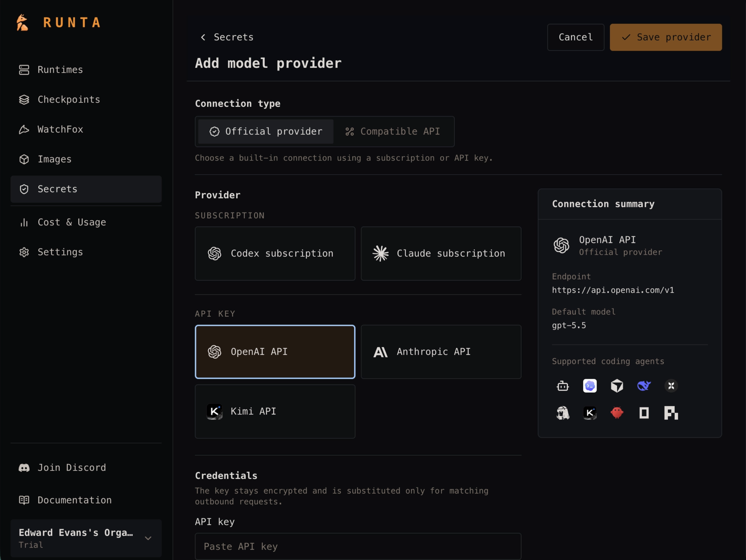The width and height of the screenshot is (746, 560).
Task: Click the hollow white rectangle agent icon
Action: click(644, 413)
